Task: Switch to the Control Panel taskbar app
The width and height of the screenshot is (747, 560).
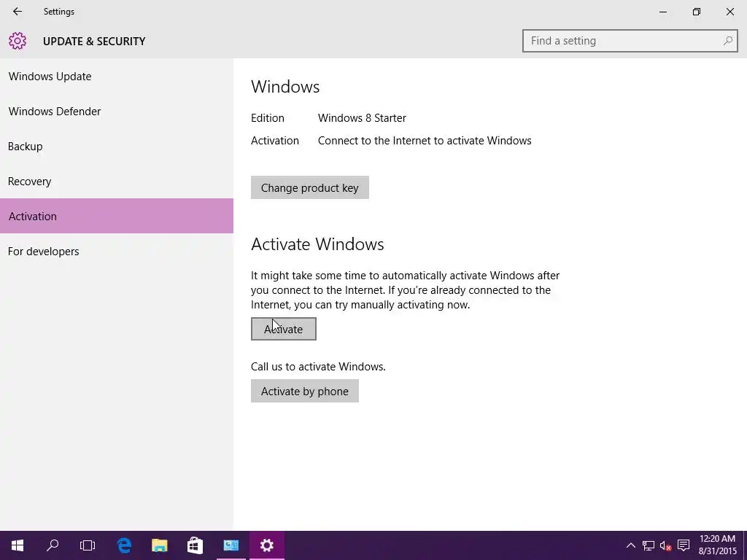Action: (231, 545)
